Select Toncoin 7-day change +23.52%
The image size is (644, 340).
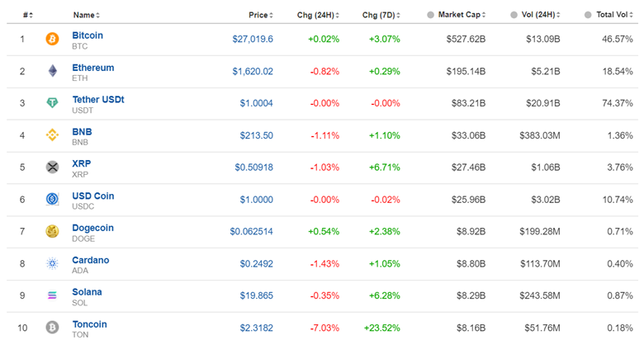click(382, 328)
